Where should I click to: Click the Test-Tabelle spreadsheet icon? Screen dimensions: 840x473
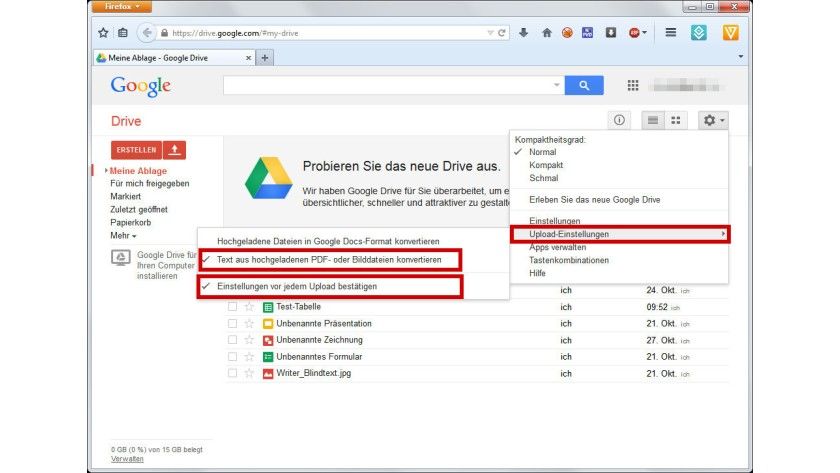click(x=268, y=307)
